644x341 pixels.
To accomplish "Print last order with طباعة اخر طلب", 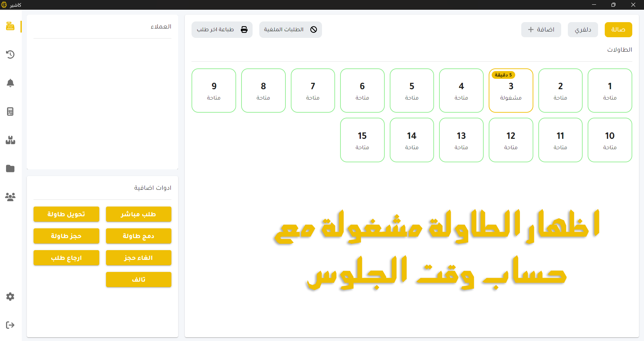I will click(x=222, y=30).
